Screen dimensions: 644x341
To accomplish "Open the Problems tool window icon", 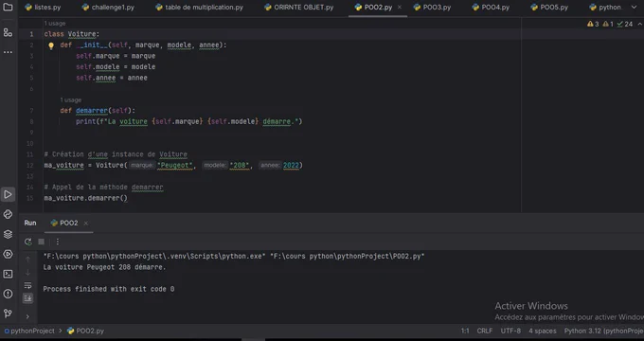I will (8, 294).
